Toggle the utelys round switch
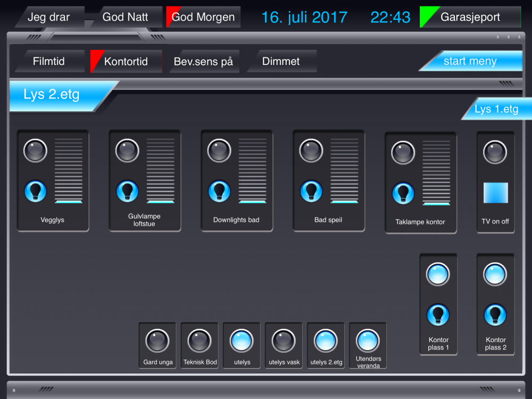532x399 pixels. [242, 340]
